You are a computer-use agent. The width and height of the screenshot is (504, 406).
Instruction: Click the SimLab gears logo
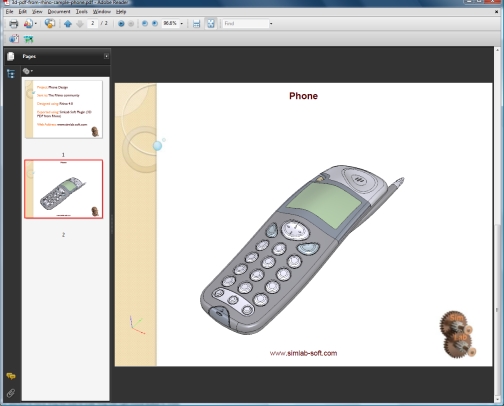click(458, 334)
